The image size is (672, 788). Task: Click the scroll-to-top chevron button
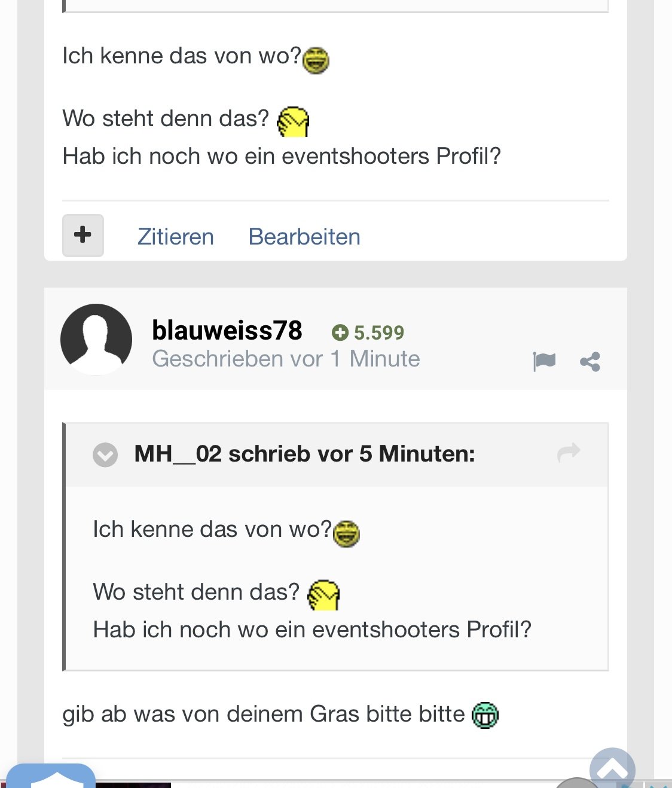[612, 769]
